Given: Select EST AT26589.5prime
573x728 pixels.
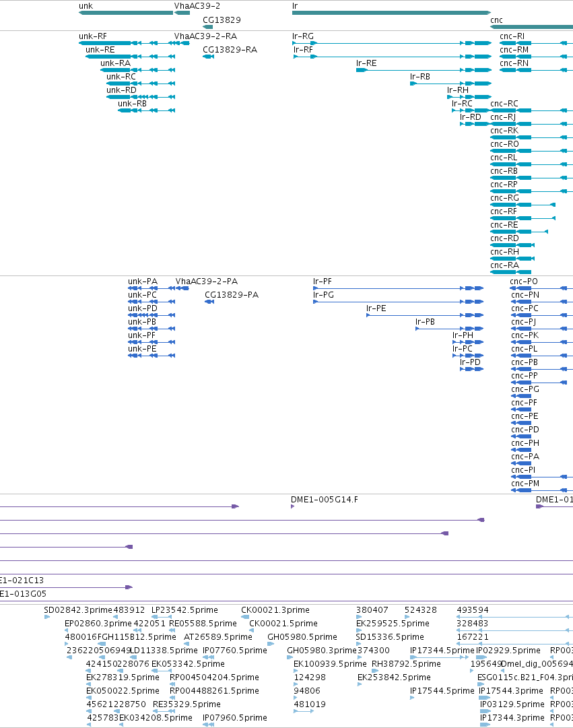Looking at the screenshot, I should pyautogui.click(x=218, y=637).
